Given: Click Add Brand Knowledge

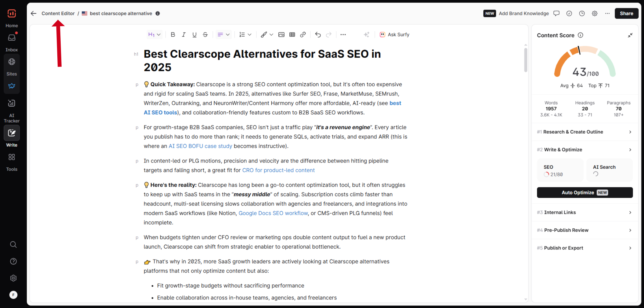Looking at the screenshot, I should point(524,13).
